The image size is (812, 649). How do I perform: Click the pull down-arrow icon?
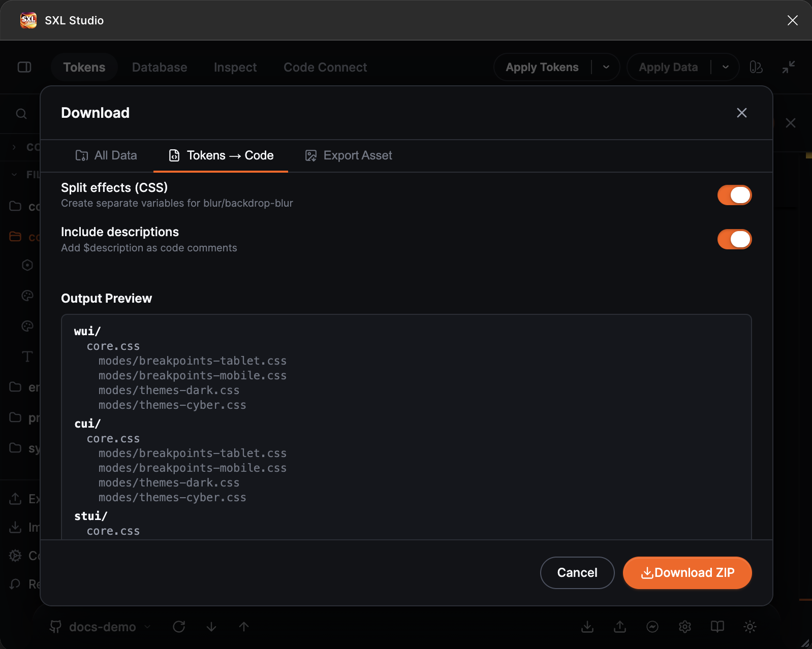pos(211,627)
